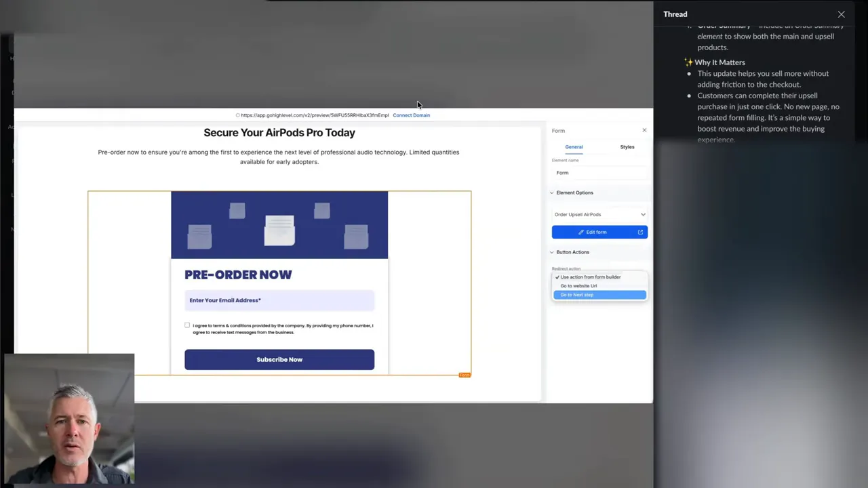Open external link icon on Edit form button
The width and height of the screenshot is (868, 488).
(x=640, y=232)
